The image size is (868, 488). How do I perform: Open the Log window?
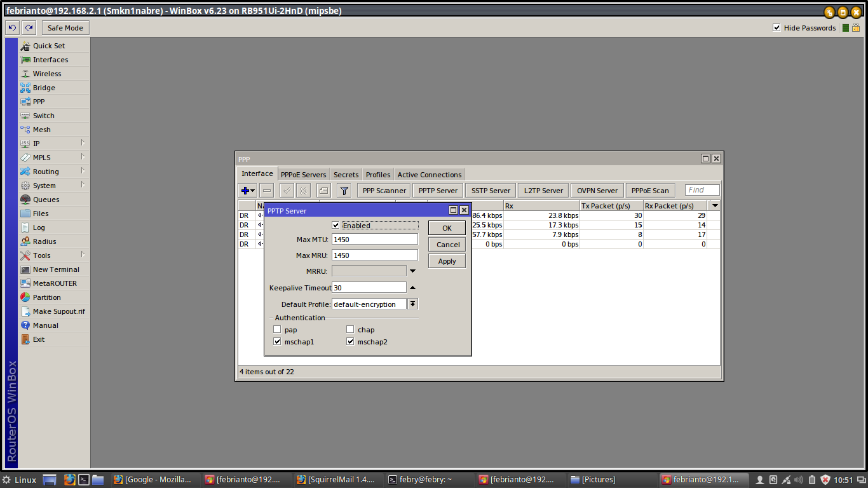pos(53,227)
